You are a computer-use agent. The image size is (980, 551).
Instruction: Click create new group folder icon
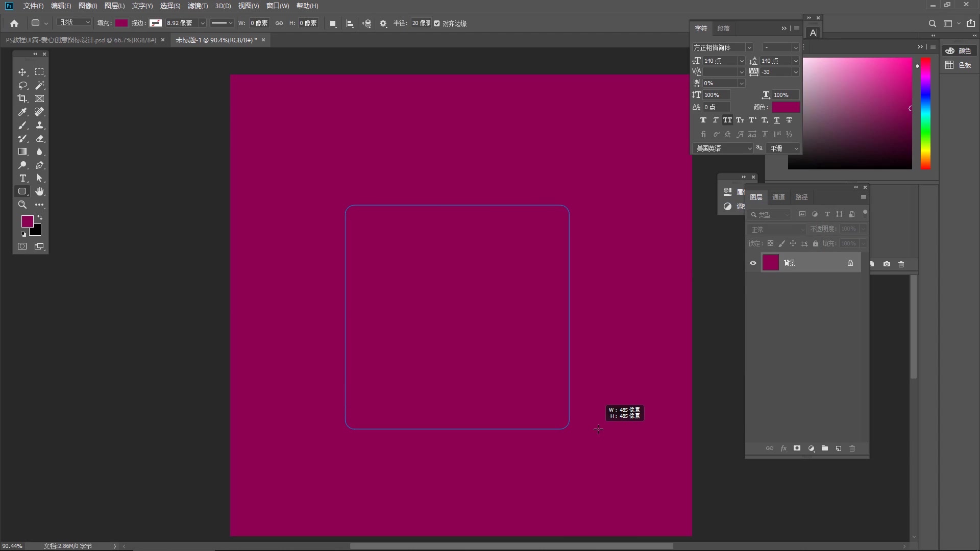point(825,449)
